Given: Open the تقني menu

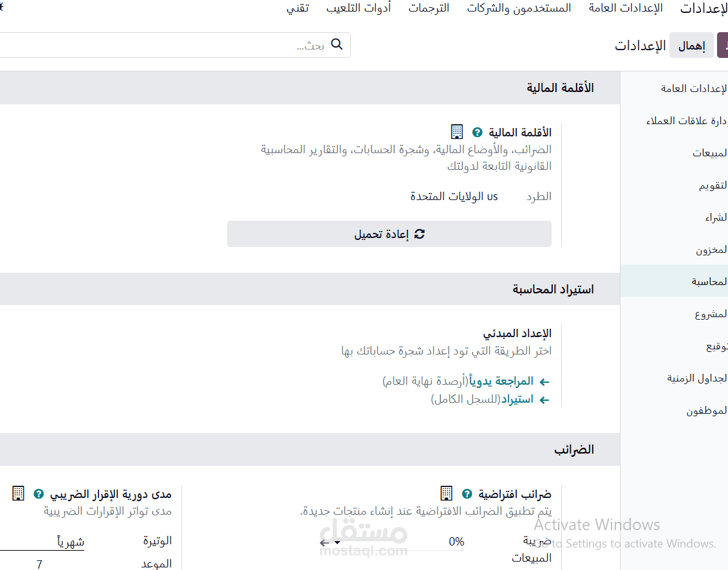Looking at the screenshot, I should coord(297,8).
